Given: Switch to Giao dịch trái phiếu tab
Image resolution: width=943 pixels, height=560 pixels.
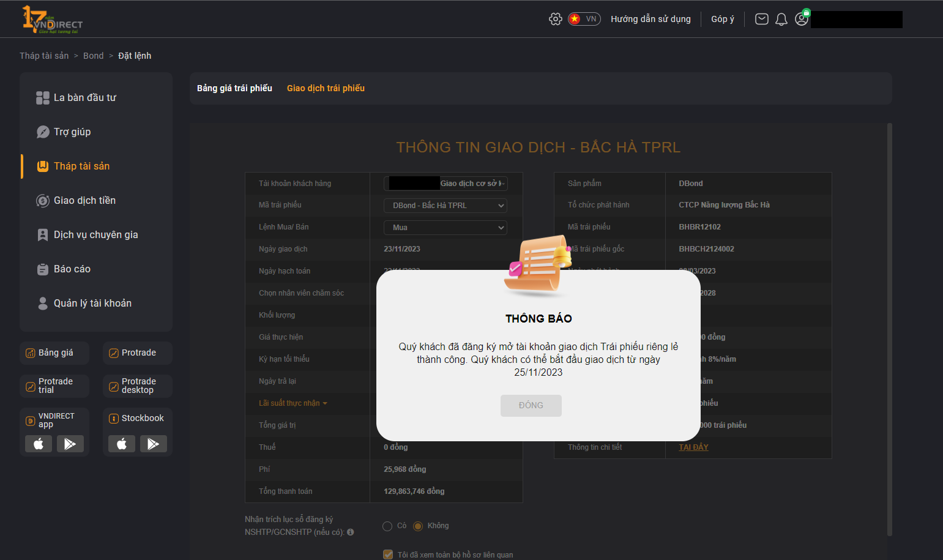Looking at the screenshot, I should click(326, 88).
